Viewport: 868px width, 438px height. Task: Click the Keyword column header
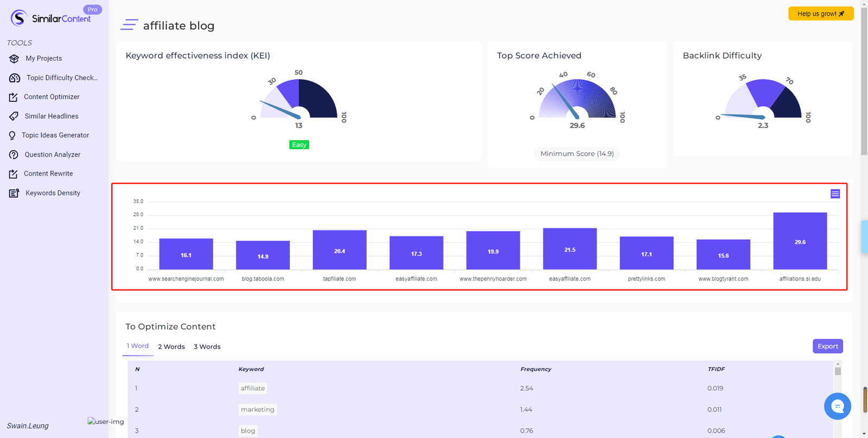(251, 369)
